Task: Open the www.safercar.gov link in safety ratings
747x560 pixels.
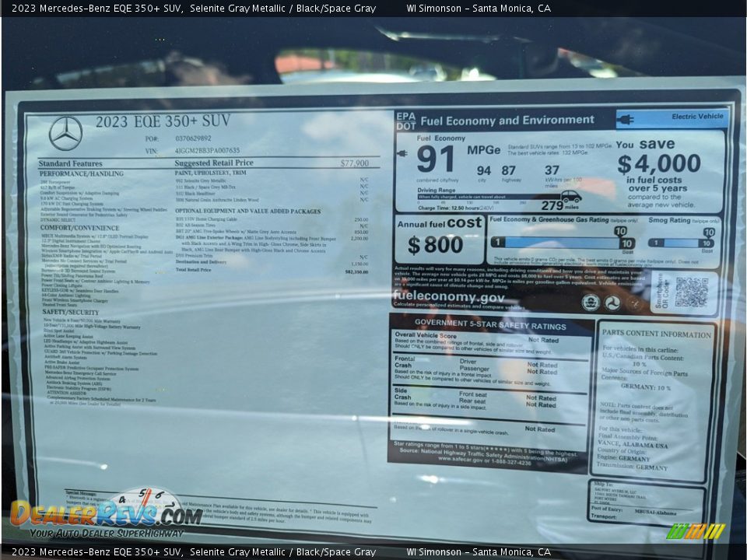Action: [x=460, y=460]
